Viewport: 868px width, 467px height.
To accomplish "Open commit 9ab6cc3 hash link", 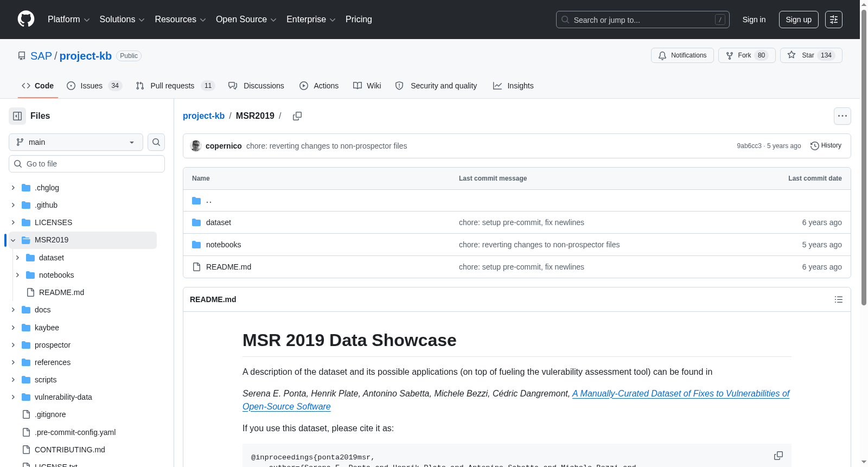I will [x=749, y=146].
